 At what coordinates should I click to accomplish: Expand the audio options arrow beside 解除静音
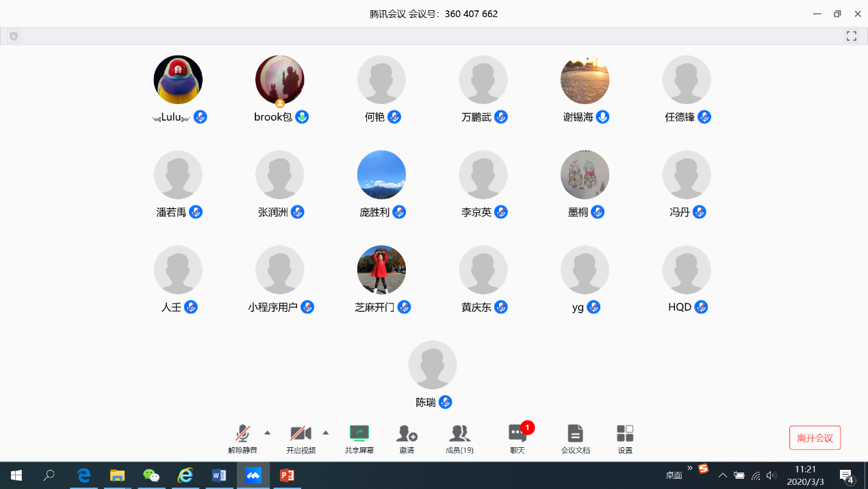coord(268,432)
